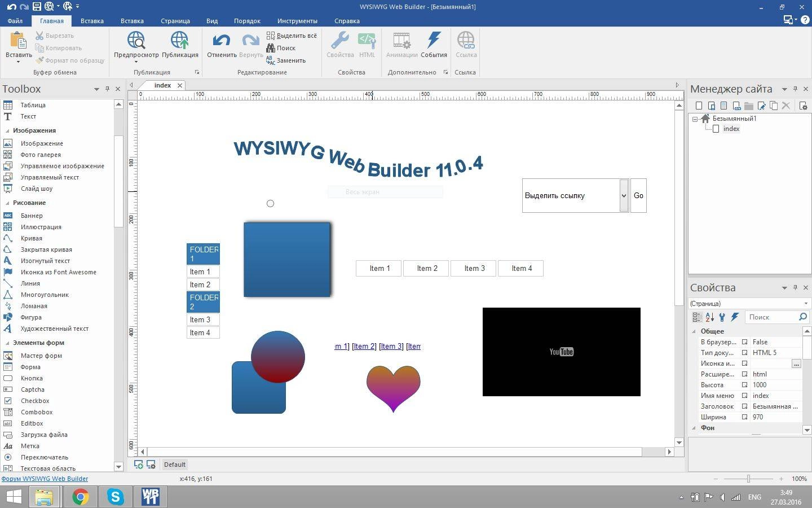Viewport: 812px width, 508px height.
Task: Switch to the Страница ribbon tab
Action: 175,21
